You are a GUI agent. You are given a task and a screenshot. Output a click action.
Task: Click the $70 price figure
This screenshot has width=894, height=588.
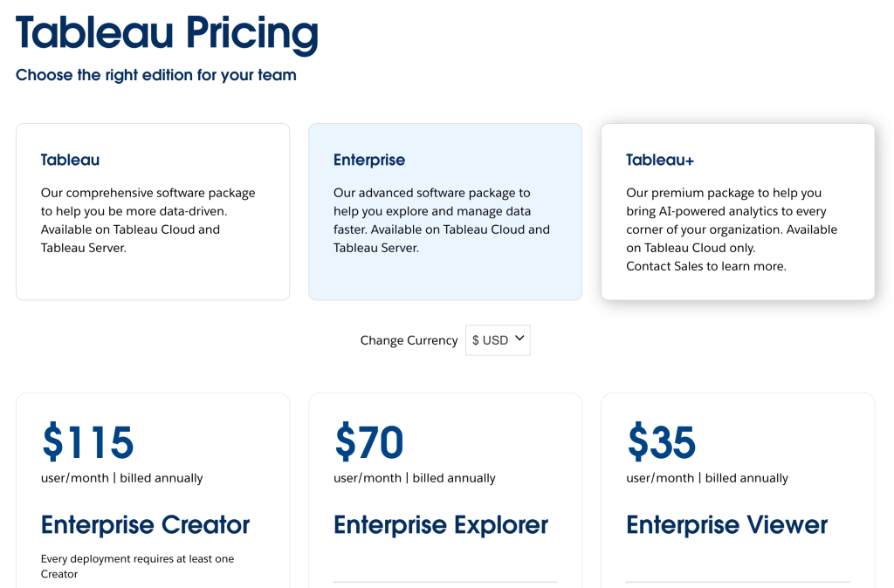[x=369, y=441]
